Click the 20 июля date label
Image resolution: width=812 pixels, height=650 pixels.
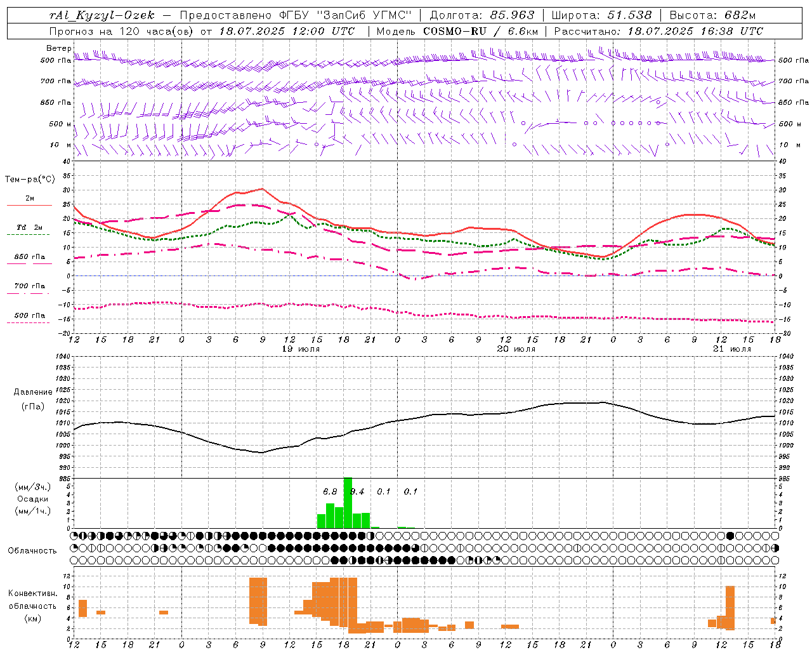pos(516,349)
